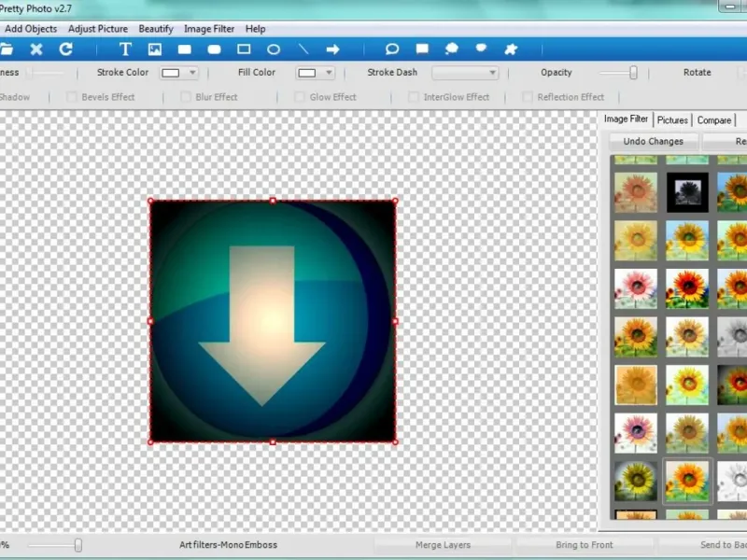
Task: Apply the highlighted sunflower filter thumbnail in bottom row
Action: (x=687, y=482)
